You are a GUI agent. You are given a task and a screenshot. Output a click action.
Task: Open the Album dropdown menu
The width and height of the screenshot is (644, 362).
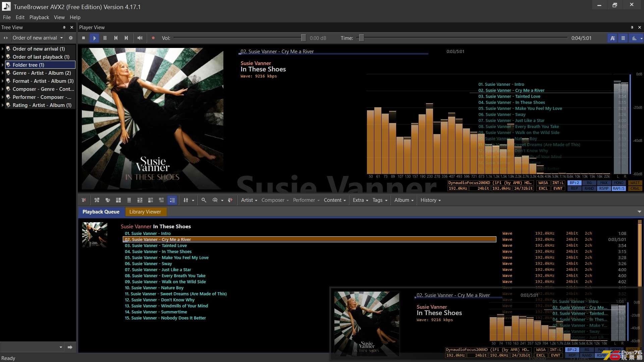[404, 200]
